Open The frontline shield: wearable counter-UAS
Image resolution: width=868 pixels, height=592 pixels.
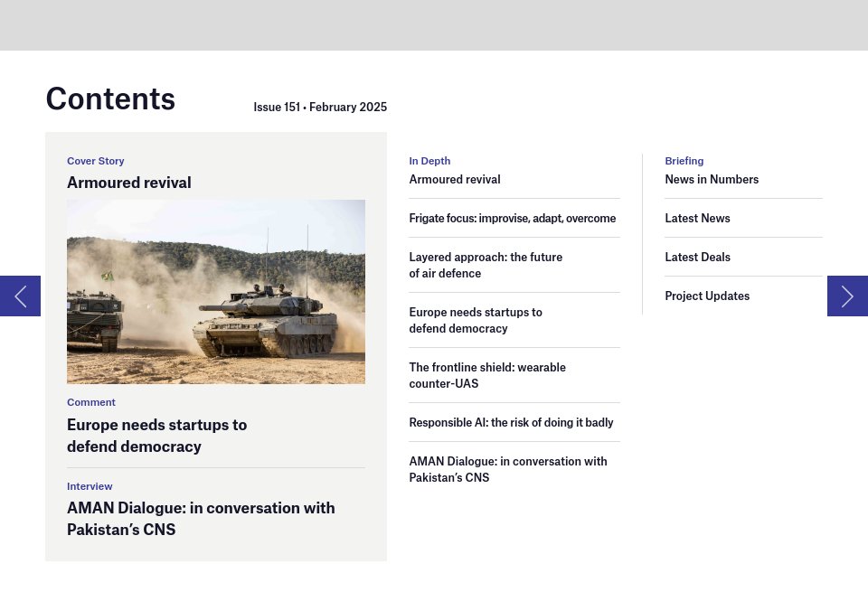486,375
